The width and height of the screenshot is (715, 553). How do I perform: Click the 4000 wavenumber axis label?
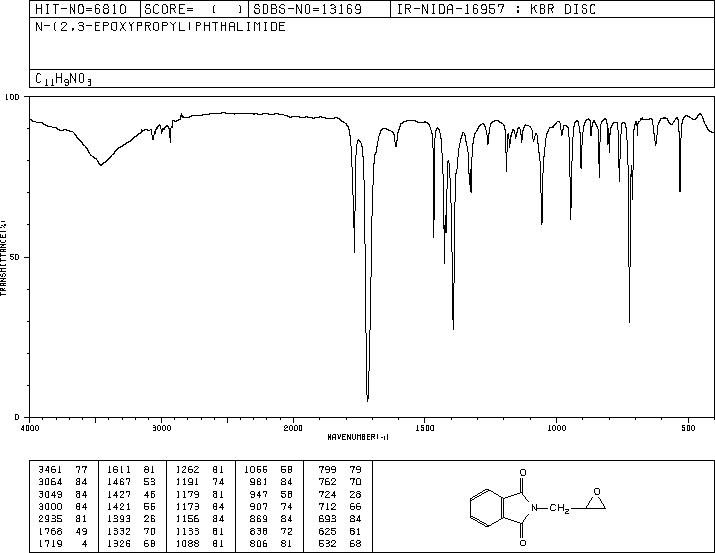(30, 428)
